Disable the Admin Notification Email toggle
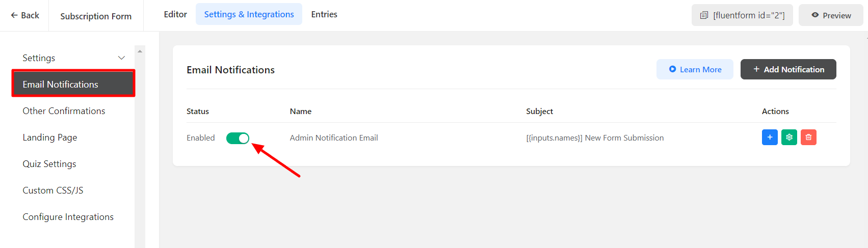 (238, 138)
